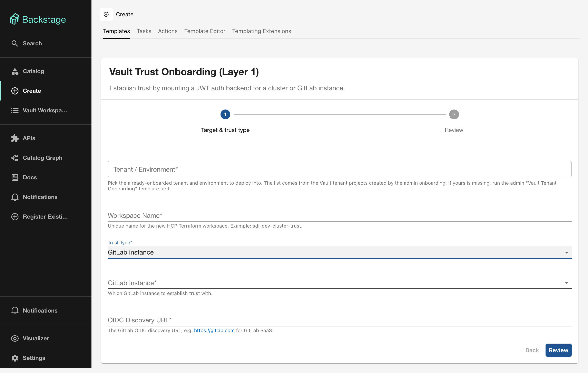The image size is (588, 373).
Task: Click the Backstage logo icon
Action: pyautogui.click(x=14, y=19)
